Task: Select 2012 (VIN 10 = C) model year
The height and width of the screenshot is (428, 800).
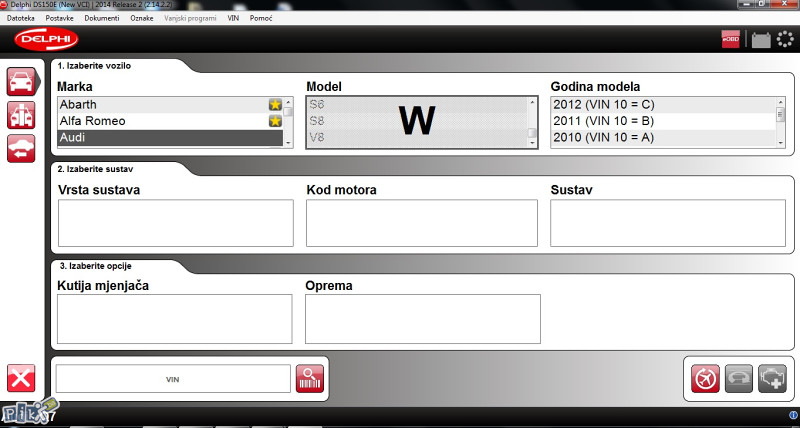Action: click(x=663, y=105)
